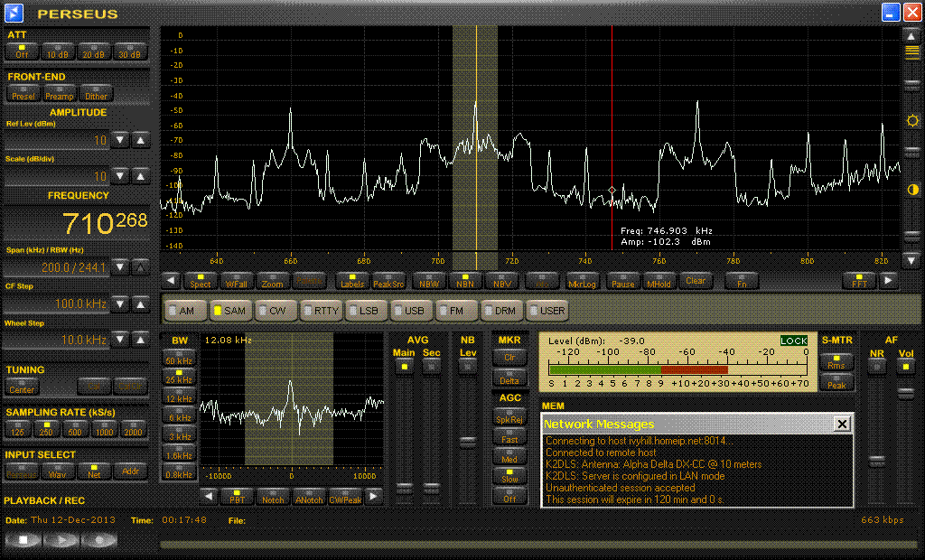The height and width of the screenshot is (560, 925).
Task: Enable the Presel front-end filter
Action: [23, 93]
